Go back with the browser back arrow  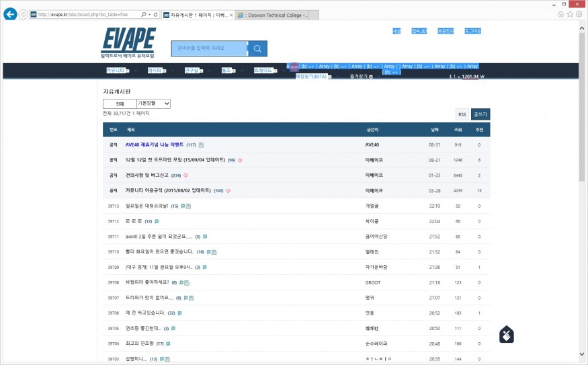[x=10, y=14]
